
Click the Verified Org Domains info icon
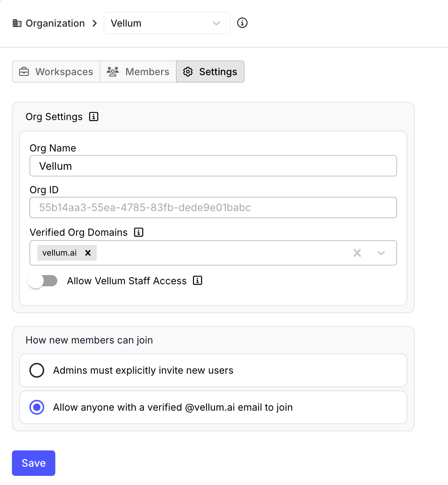tap(138, 232)
